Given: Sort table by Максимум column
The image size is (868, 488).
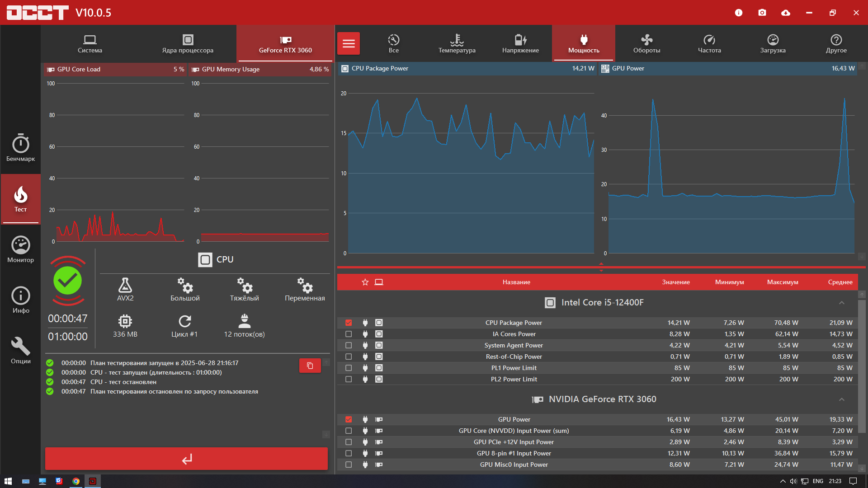Looking at the screenshot, I should (783, 282).
